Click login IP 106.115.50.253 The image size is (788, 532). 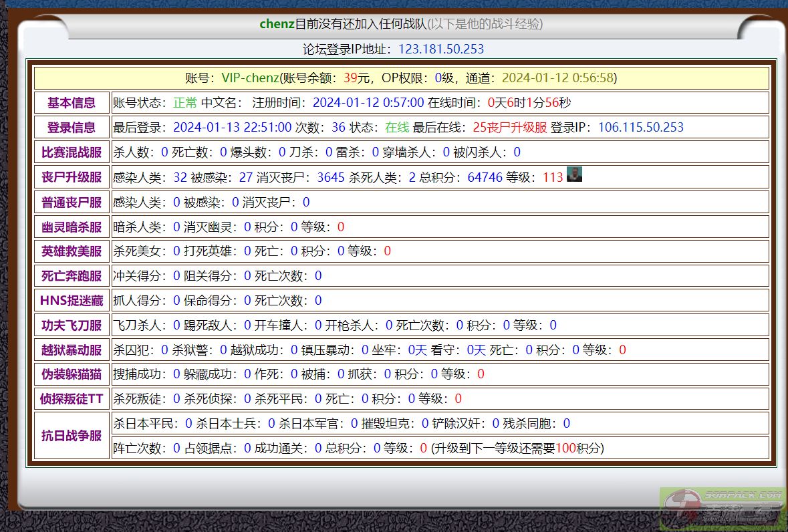point(640,128)
